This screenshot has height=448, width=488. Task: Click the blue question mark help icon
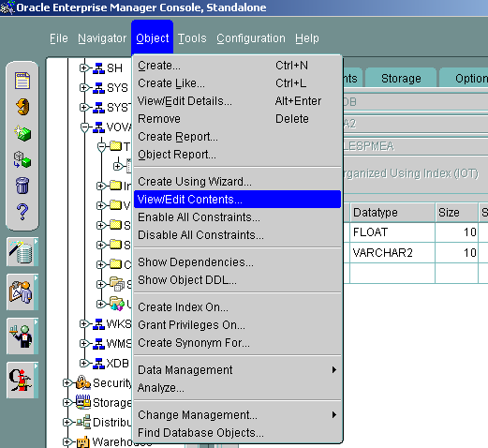pyautogui.click(x=22, y=212)
